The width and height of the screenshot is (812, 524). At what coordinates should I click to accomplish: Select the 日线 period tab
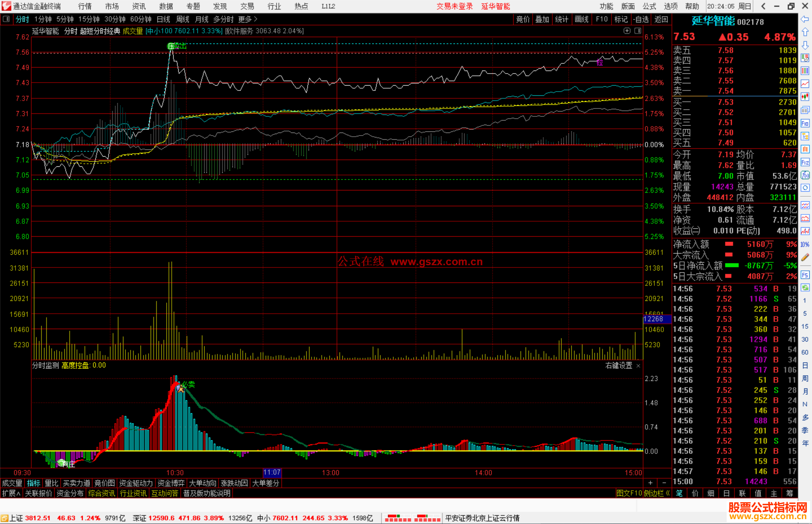tap(164, 19)
